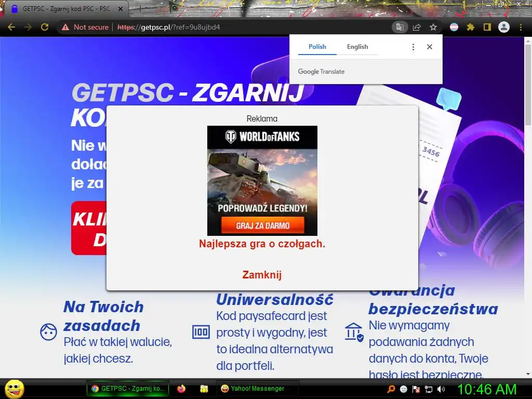This screenshot has width=532, height=399.
Task: Open the Najlepsza gra o czołgach link
Action: (262, 244)
